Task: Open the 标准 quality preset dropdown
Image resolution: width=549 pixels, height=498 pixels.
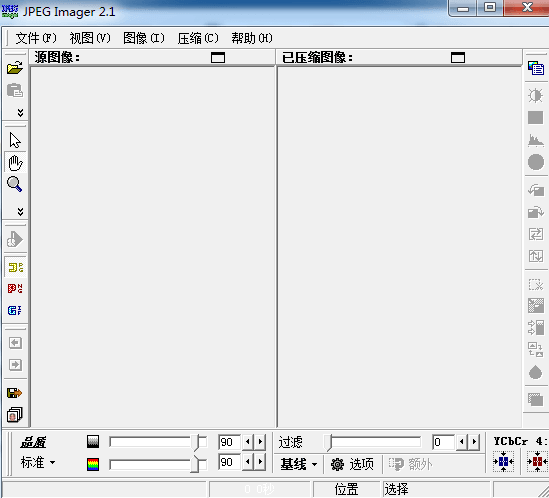Action: (x=37, y=462)
